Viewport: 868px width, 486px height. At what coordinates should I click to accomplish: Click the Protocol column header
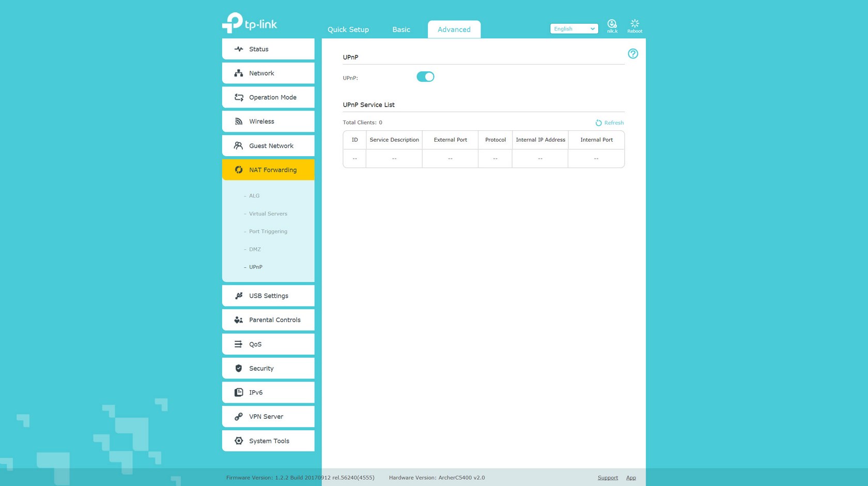pos(495,140)
